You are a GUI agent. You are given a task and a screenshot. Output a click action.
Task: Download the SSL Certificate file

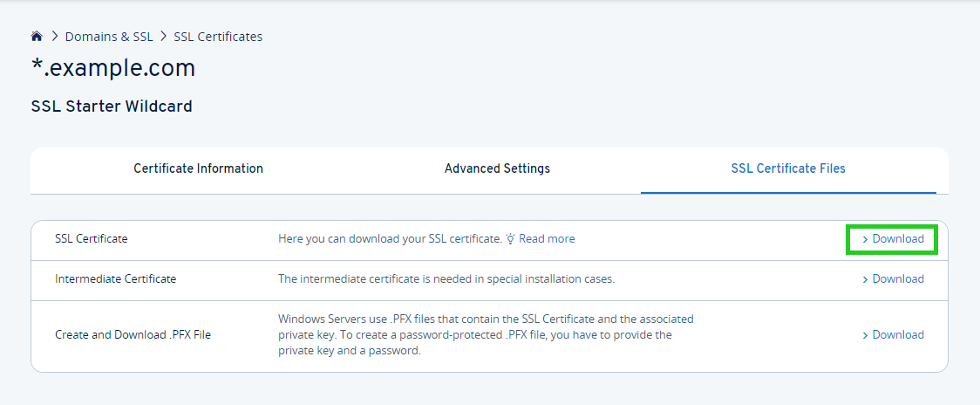[x=898, y=239]
